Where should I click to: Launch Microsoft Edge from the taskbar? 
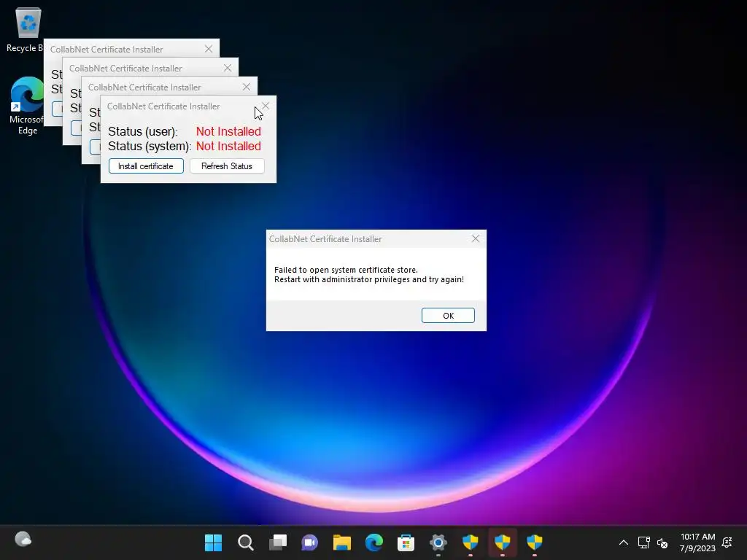pyautogui.click(x=374, y=542)
